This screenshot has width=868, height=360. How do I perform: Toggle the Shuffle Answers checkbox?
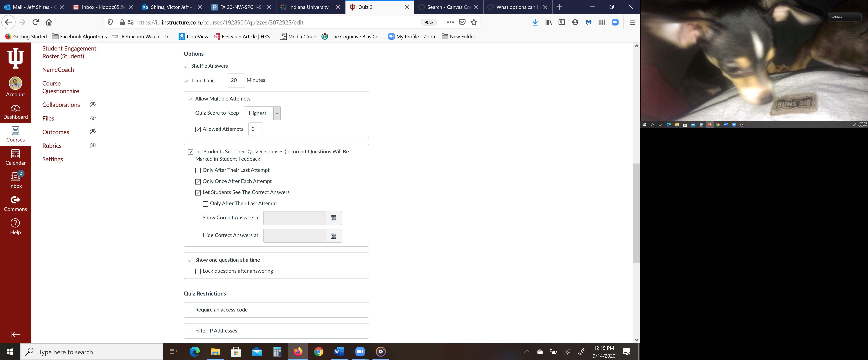click(186, 66)
